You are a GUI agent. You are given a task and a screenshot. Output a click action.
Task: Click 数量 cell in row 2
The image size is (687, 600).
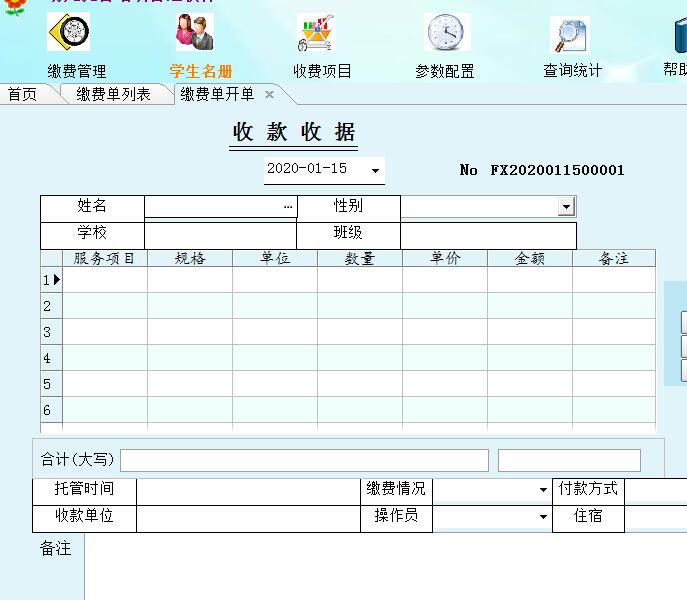click(x=360, y=306)
